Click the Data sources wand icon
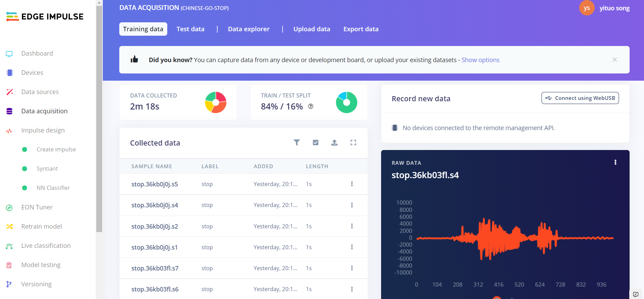Viewport: 644px width, 299px height. pos(10,92)
